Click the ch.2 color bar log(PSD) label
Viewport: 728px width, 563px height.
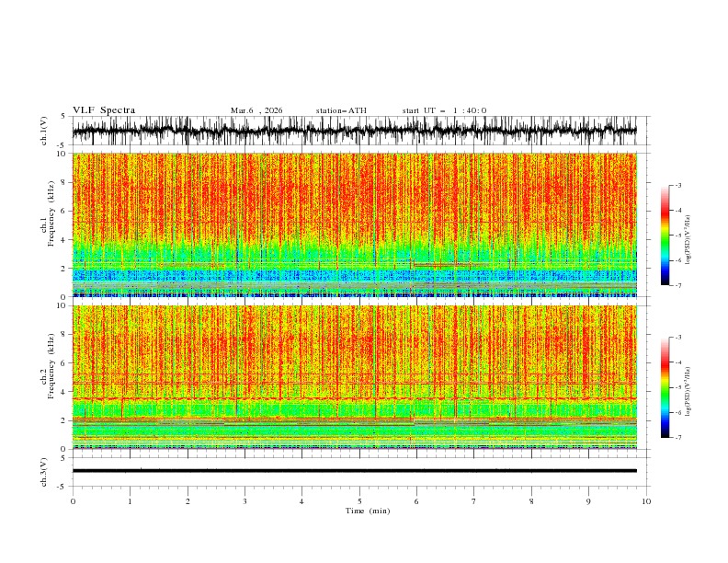point(688,392)
